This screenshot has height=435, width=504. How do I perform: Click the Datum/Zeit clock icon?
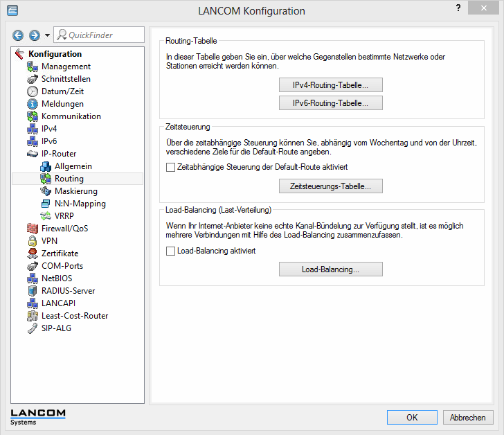[32, 91]
